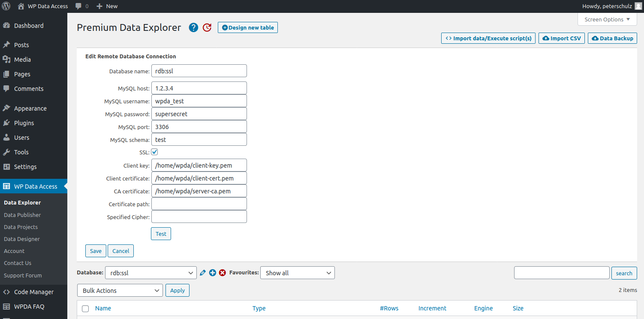Click the Plugins plug icon
Image resolution: width=644 pixels, height=319 pixels.
click(6, 123)
